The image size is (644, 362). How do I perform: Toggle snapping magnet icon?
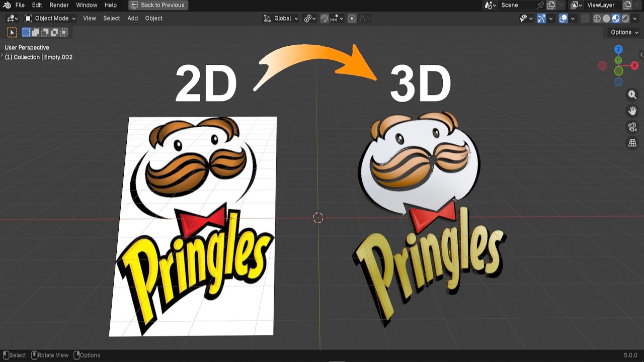[325, 18]
